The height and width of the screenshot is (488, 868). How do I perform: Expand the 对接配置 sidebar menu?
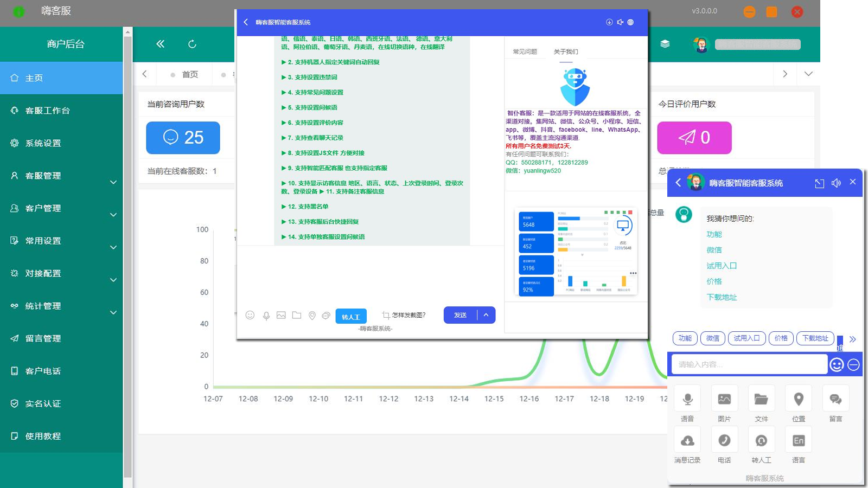pos(61,273)
